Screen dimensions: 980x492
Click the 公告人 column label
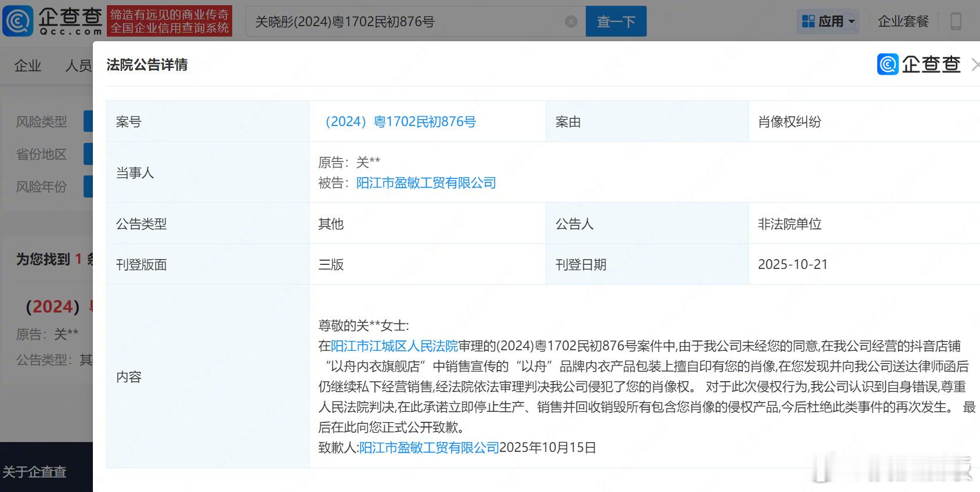click(575, 224)
